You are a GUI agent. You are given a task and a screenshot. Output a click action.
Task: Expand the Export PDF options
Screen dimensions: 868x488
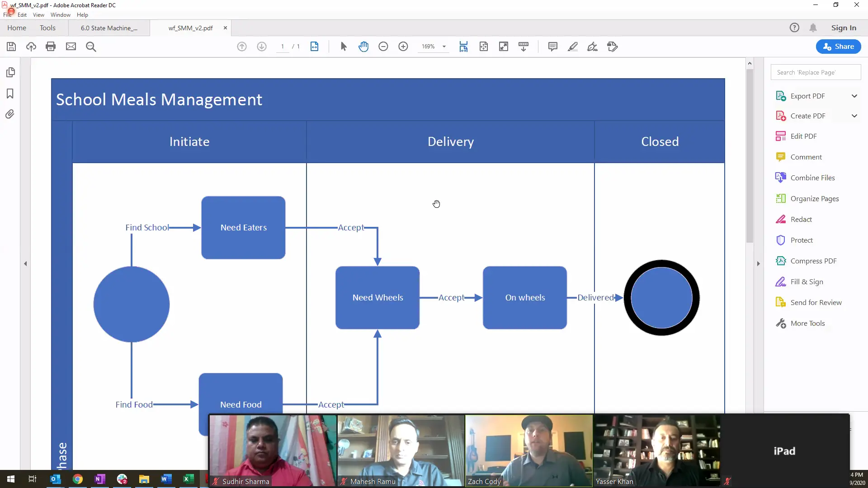[854, 96]
